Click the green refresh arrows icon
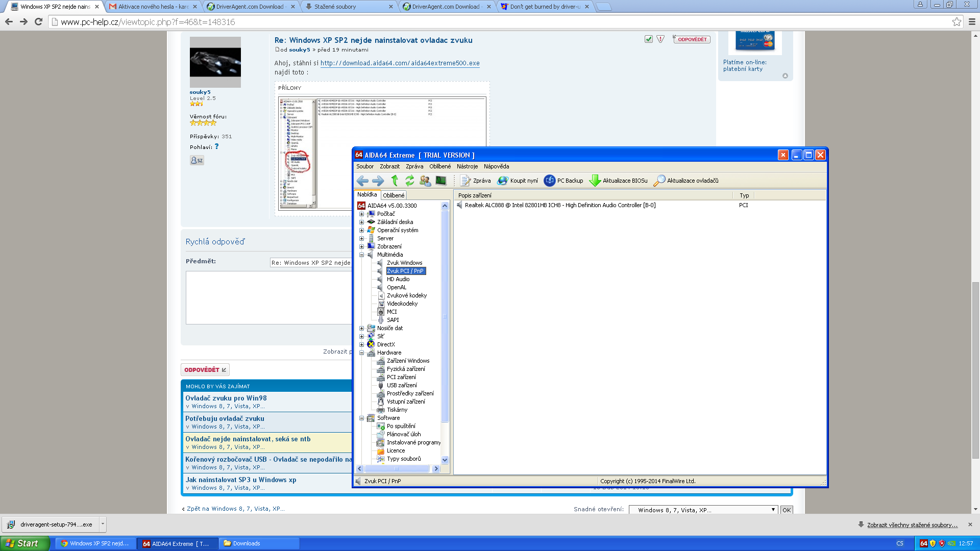The width and height of the screenshot is (980, 551). coord(410,181)
